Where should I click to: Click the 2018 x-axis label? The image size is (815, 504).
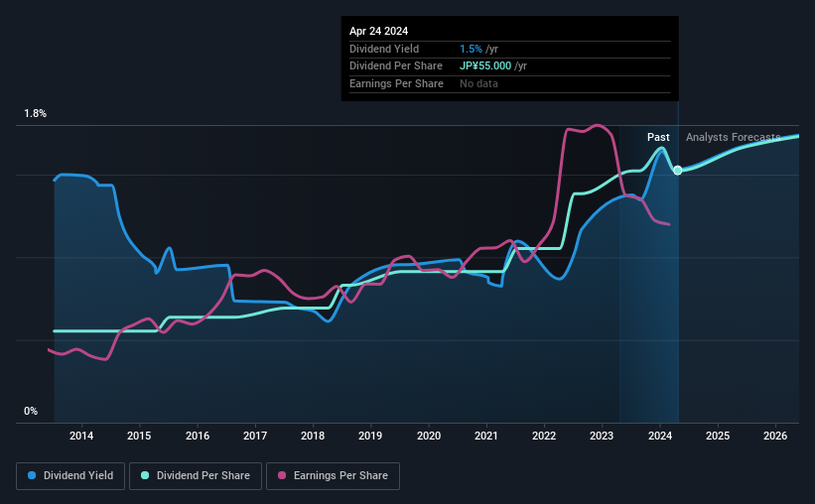tap(313, 436)
